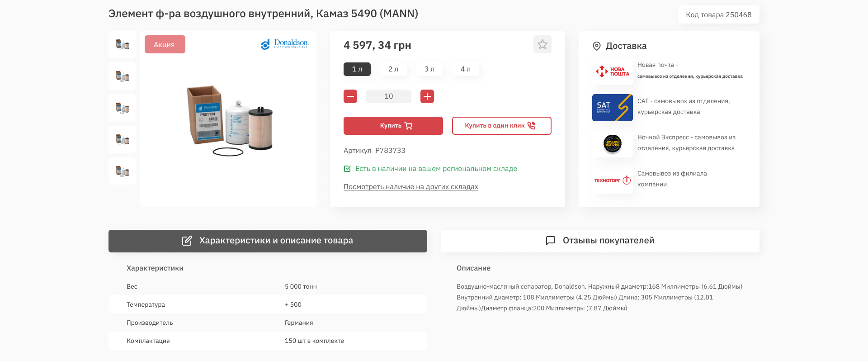This screenshot has height=361, width=868.
Task: Switch to Отзывы покупателей tab
Action: click(x=600, y=241)
